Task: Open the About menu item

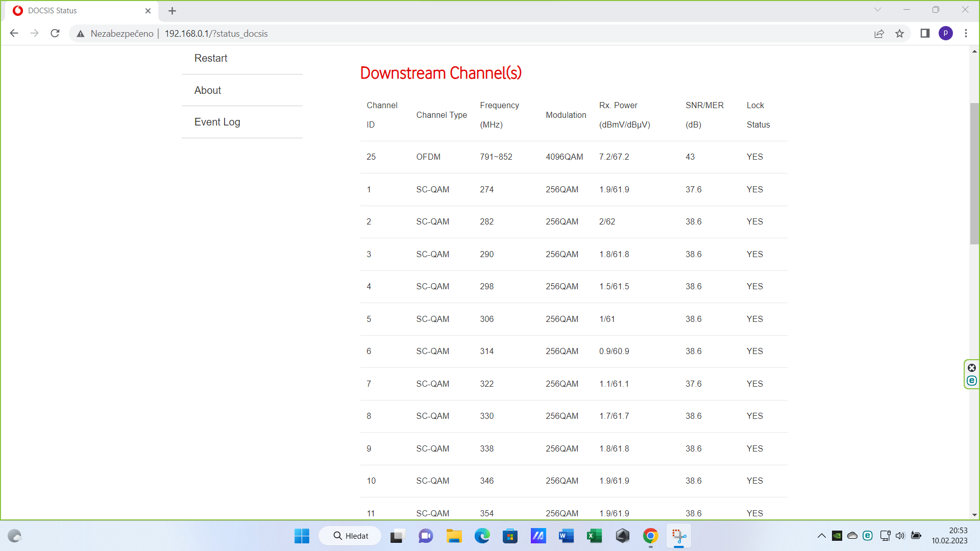Action: click(x=208, y=90)
